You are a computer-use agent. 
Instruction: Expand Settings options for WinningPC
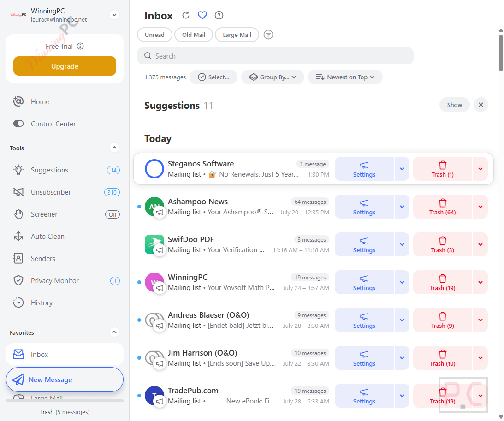(402, 282)
